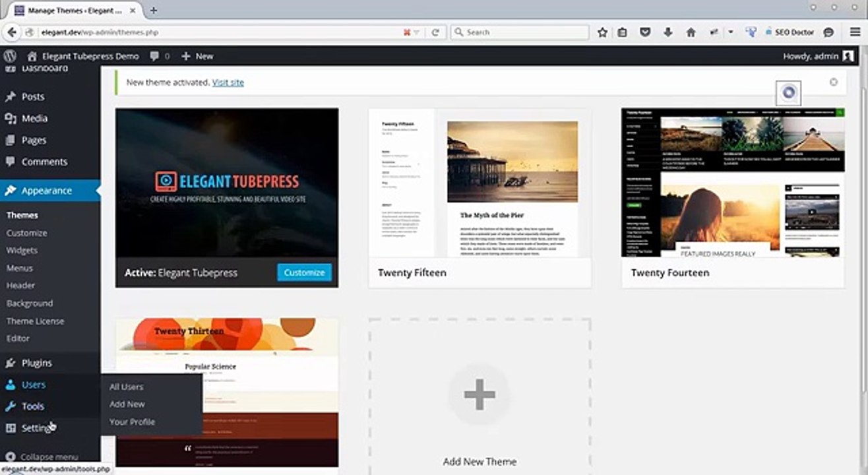Select the Twenty Fourteen theme thumbnail

pos(733,183)
